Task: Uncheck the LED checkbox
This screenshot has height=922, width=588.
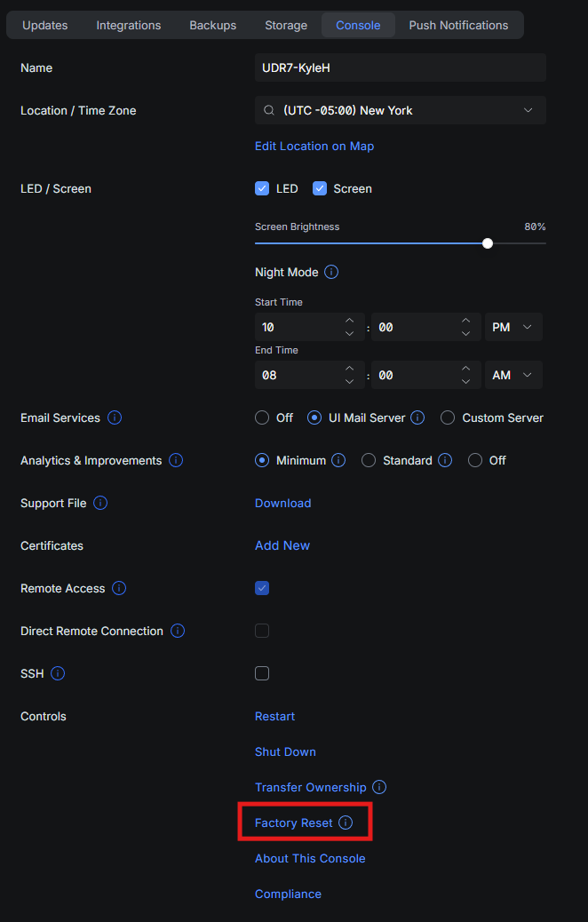Action: click(x=262, y=188)
